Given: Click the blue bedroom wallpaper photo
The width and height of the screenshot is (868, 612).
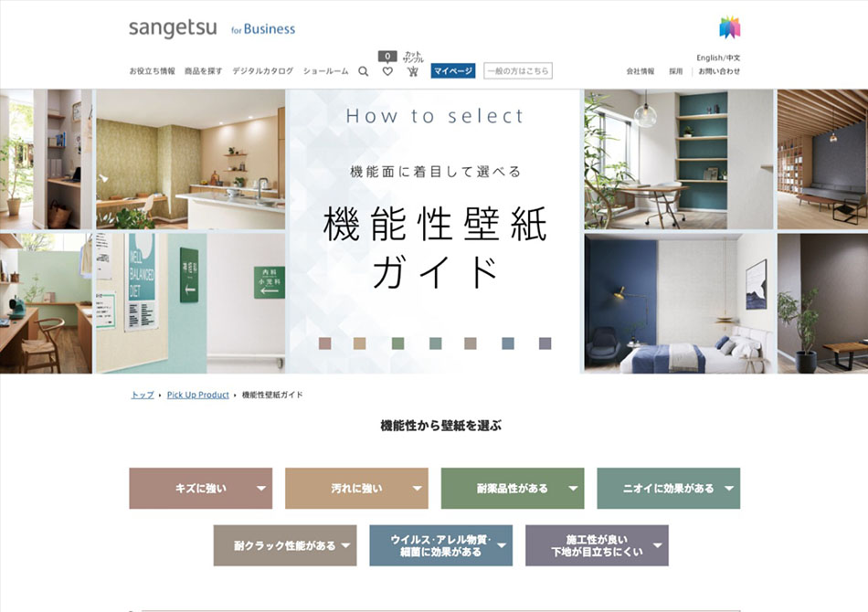Looking at the screenshot, I should pos(679,303).
